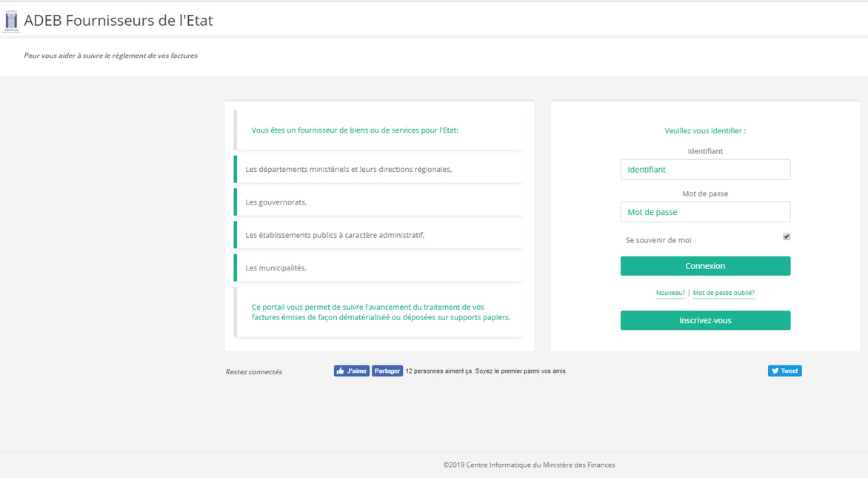Click the Veuillez vous identifier heading
This screenshot has width=868, height=478.
[705, 130]
